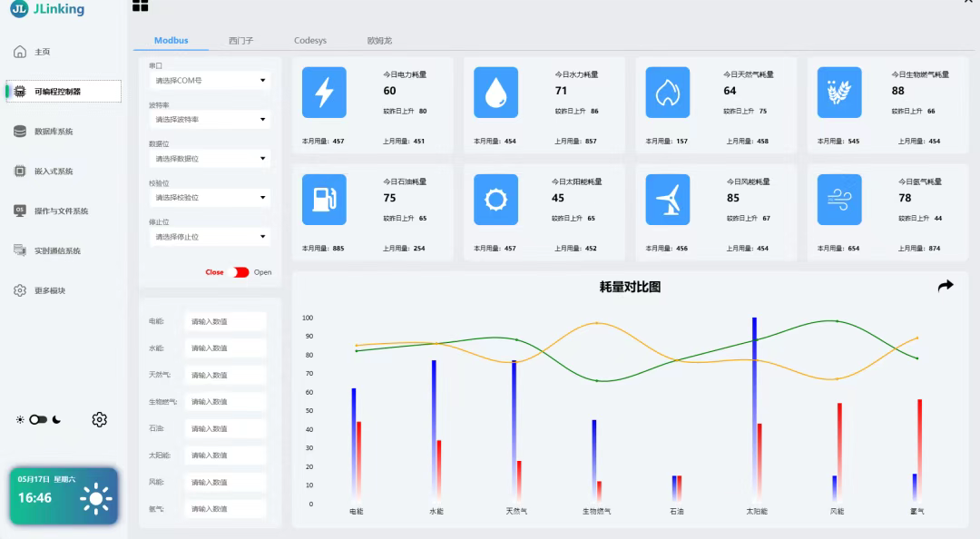Click the solar energy gear icon
980x539 pixels.
tap(495, 200)
